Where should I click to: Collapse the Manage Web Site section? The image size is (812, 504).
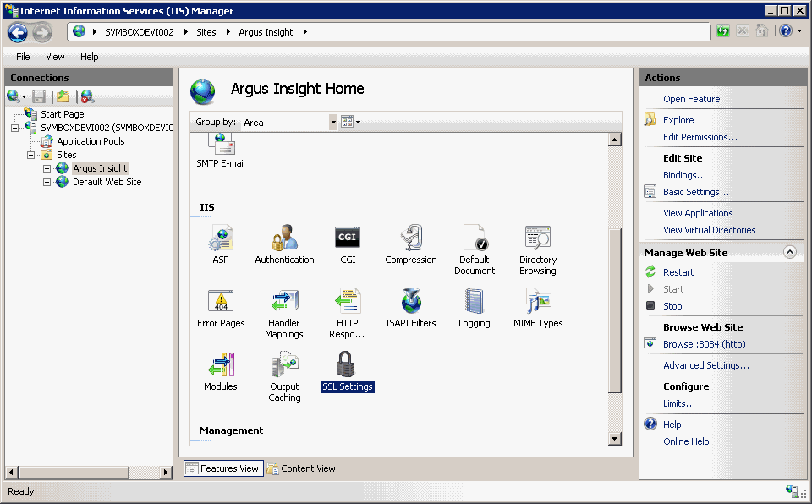click(789, 252)
